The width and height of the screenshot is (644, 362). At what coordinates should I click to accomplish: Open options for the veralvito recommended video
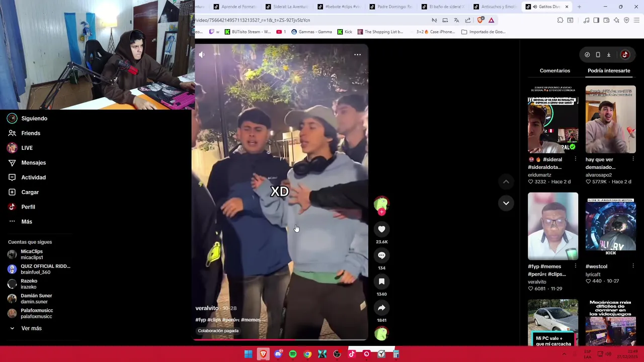click(576, 266)
